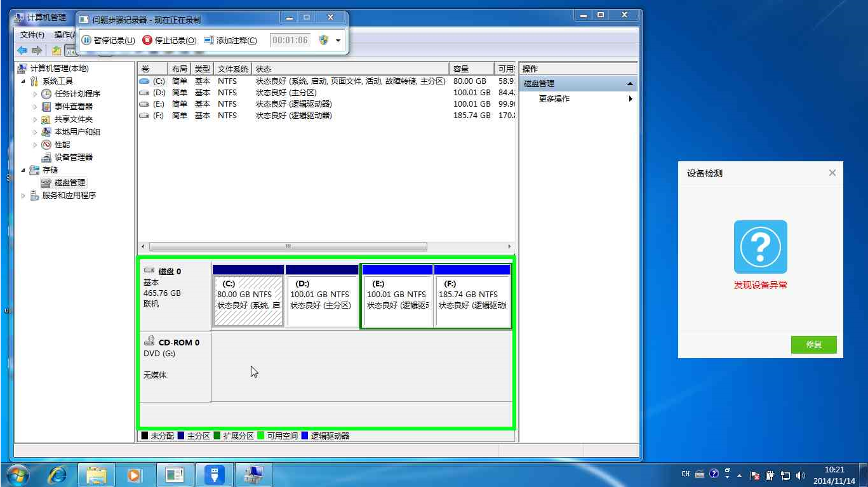The image size is (868, 487).
Task: Select the C: volume row icon
Action: click(144, 81)
